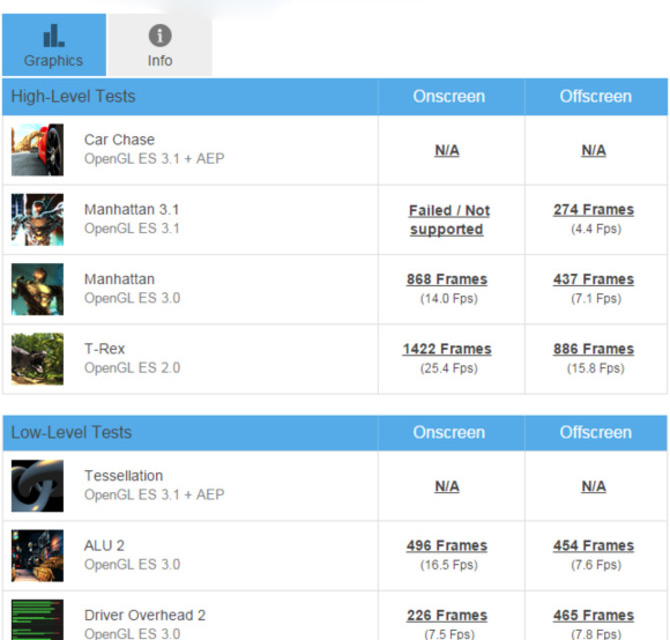Click the (7.6 Fps) value
This screenshot has width=670, height=640.
(x=596, y=565)
